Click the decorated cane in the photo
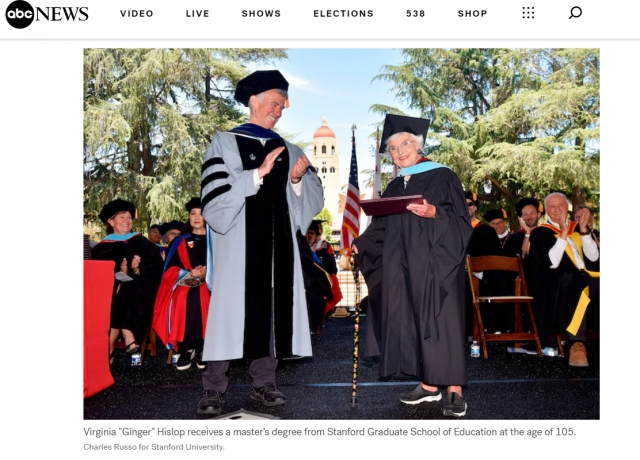The height and width of the screenshot is (460, 640). click(355, 329)
